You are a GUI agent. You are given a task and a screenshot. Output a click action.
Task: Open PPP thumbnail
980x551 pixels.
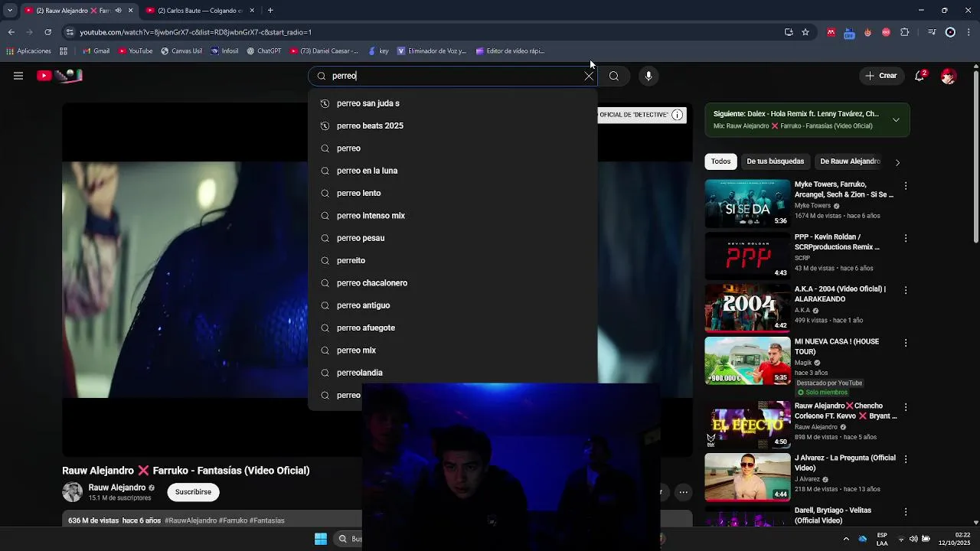pyautogui.click(x=747, y=256)
